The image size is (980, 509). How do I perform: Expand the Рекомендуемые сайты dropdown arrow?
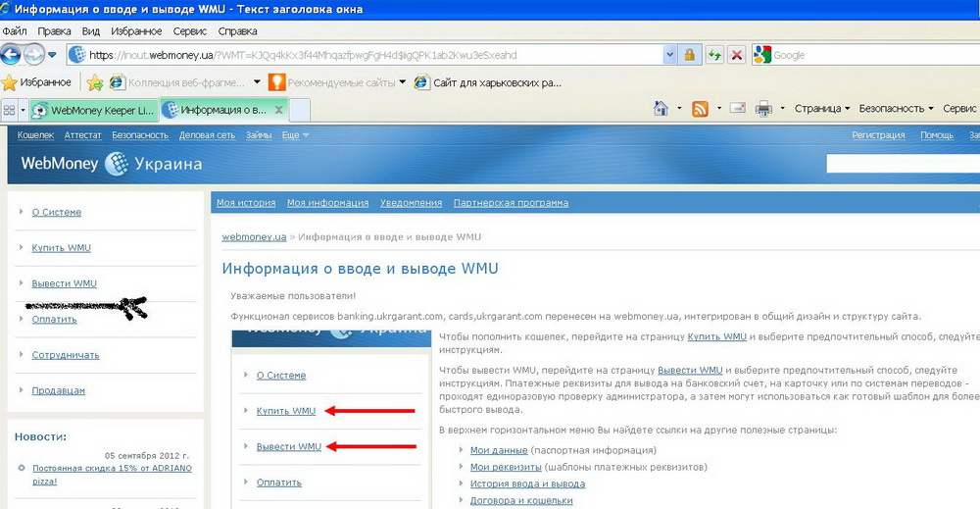click(x=403, y=82)
